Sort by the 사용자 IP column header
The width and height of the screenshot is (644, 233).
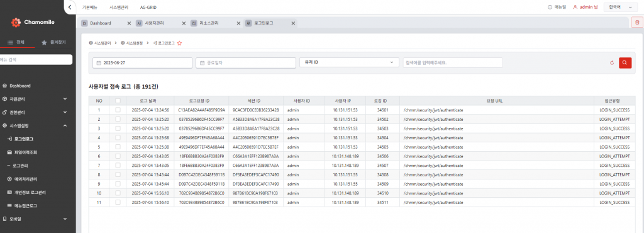[x=343, y=101]
